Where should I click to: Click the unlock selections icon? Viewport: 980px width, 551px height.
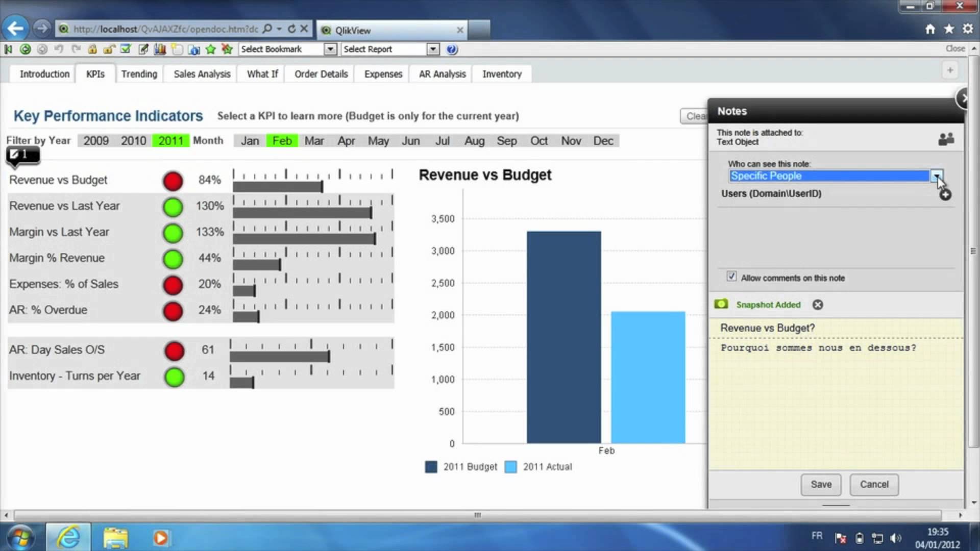tap(109, 49)
